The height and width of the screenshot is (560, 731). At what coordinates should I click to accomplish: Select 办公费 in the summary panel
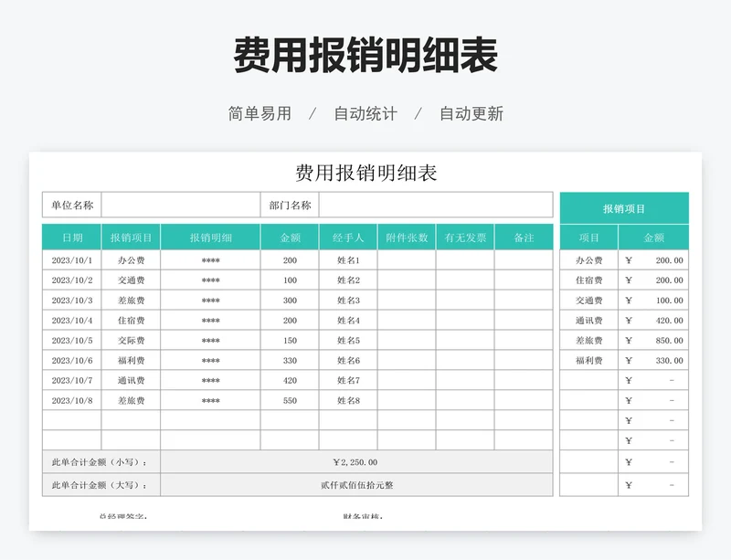588,260
